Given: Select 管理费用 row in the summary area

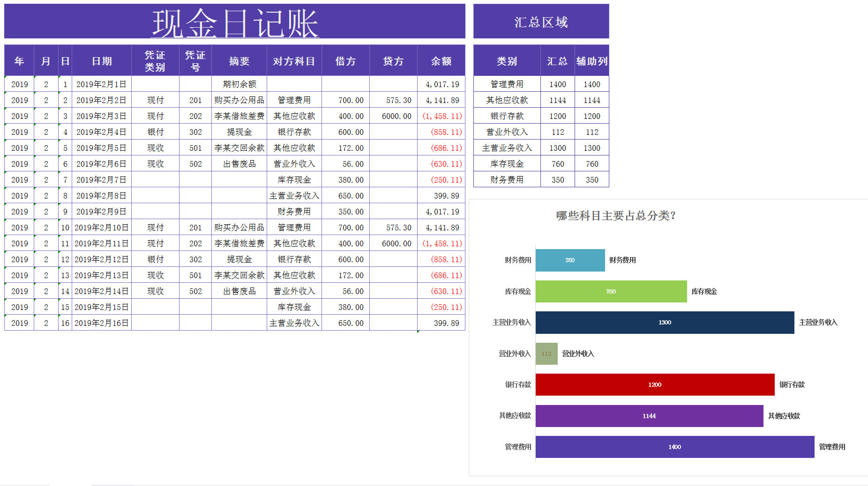Looking at the screenshot, I should tap(507, 84).
